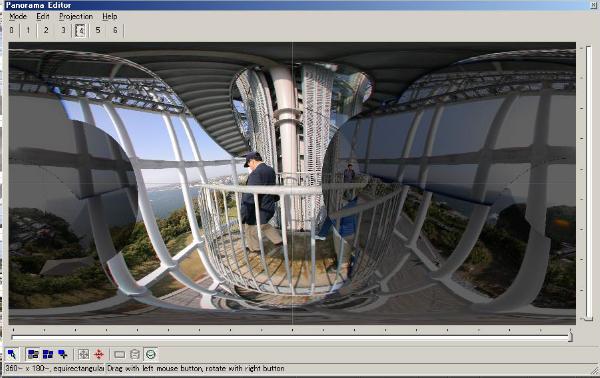The height and width of the screenshot is (378, 600).
Task: Open the Edit menu
Action: pos(42,16)
